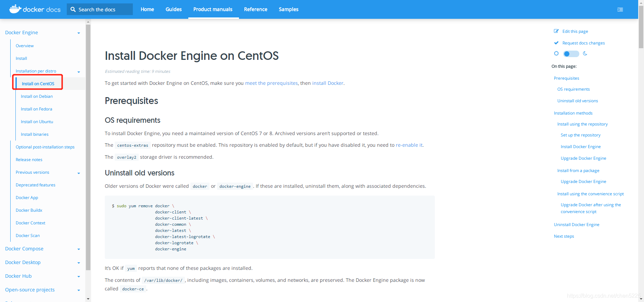
Task: Expand Docker Hub section arrow
Action: 79,277
